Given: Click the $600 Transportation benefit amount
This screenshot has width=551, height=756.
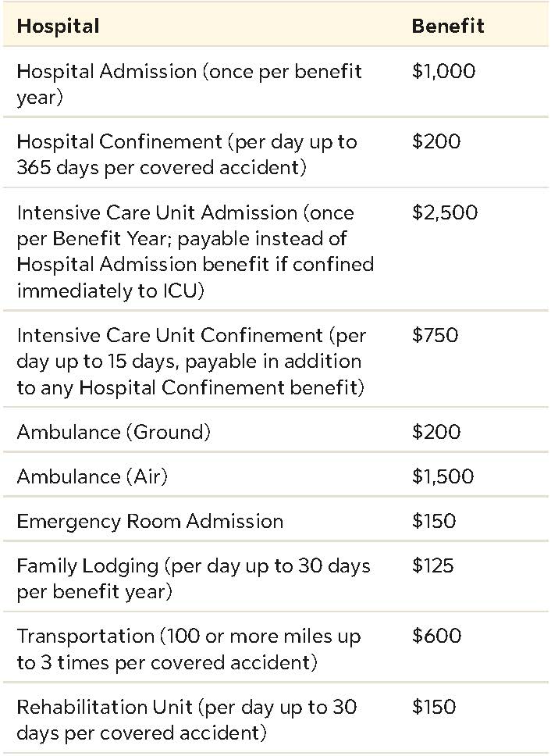Looking at the screenshot, I should (x=436, y=637).
